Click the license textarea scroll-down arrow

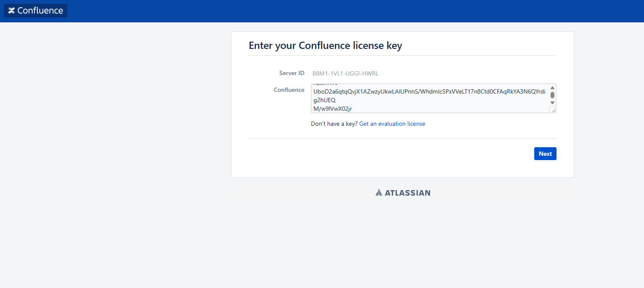coord(553,103)
